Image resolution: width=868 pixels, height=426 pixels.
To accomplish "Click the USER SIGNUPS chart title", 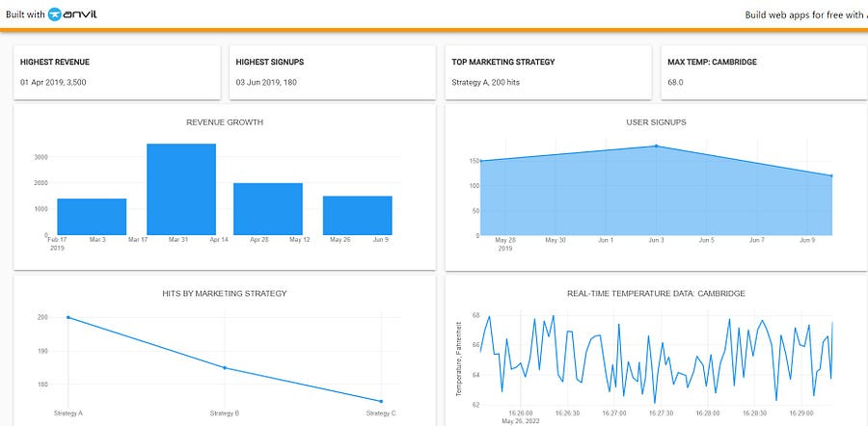I will point(656,122).
